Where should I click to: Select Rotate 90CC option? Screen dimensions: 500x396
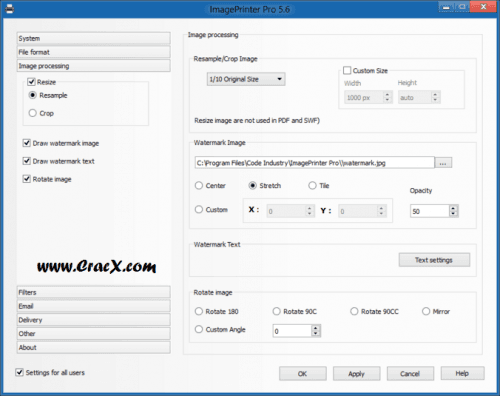tap(354, 311)
